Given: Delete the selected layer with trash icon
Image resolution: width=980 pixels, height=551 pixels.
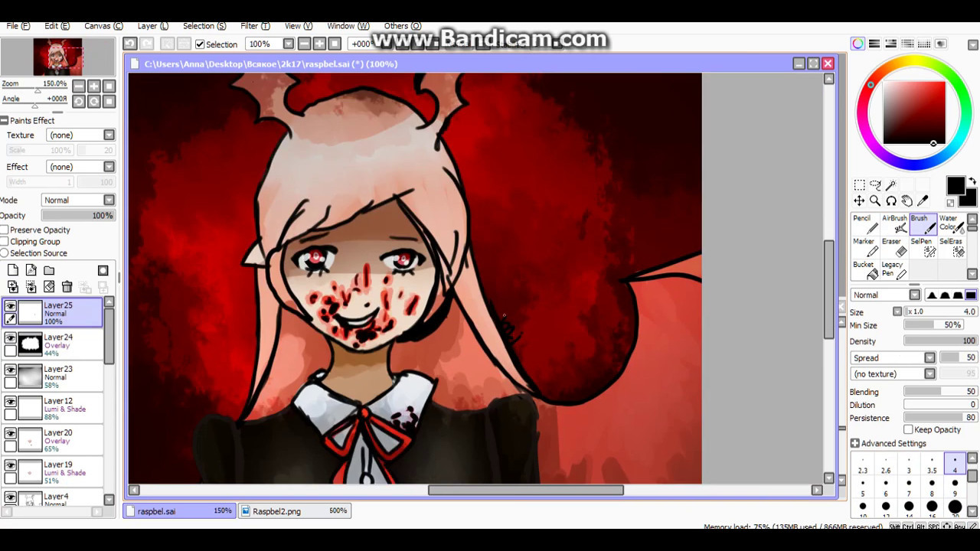Looking at the screenshot, I should (x=67, y=287).
